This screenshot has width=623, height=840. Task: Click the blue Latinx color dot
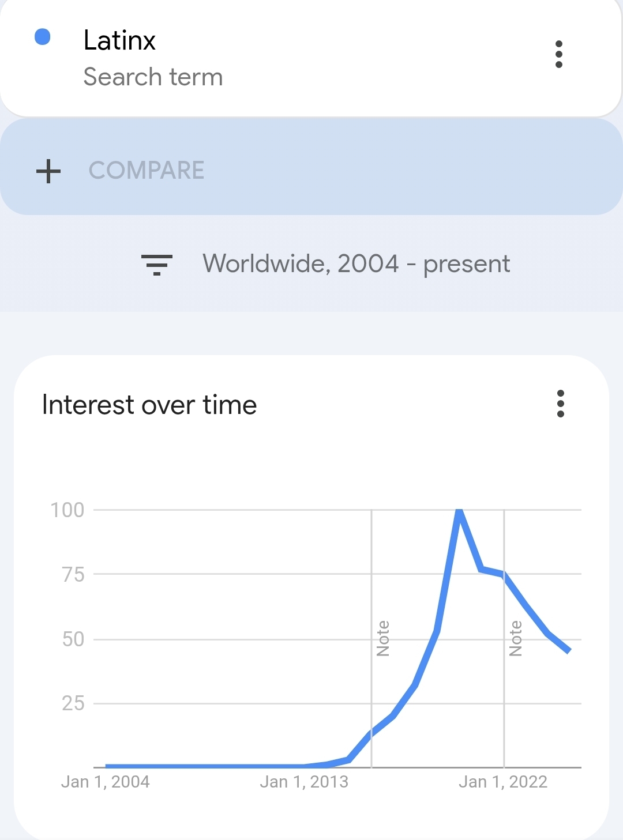[x=43, y=37]
